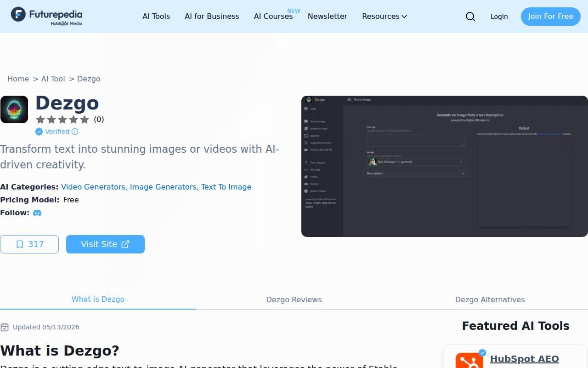Click the Join For Free button
The height and width of the screenshot is (368, 588).
(x=550, y=17)
